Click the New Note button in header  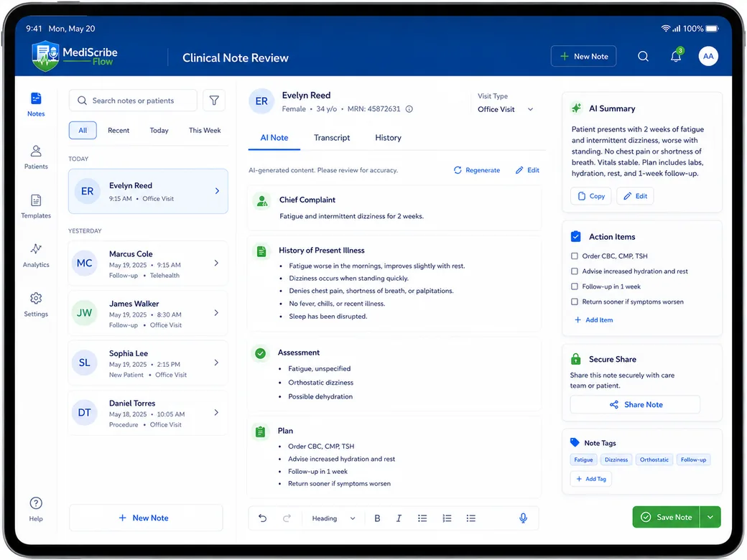pos(583,56)
